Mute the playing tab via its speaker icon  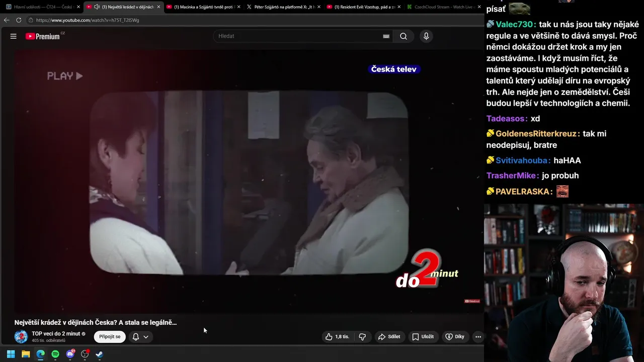[x=97, y=7]
